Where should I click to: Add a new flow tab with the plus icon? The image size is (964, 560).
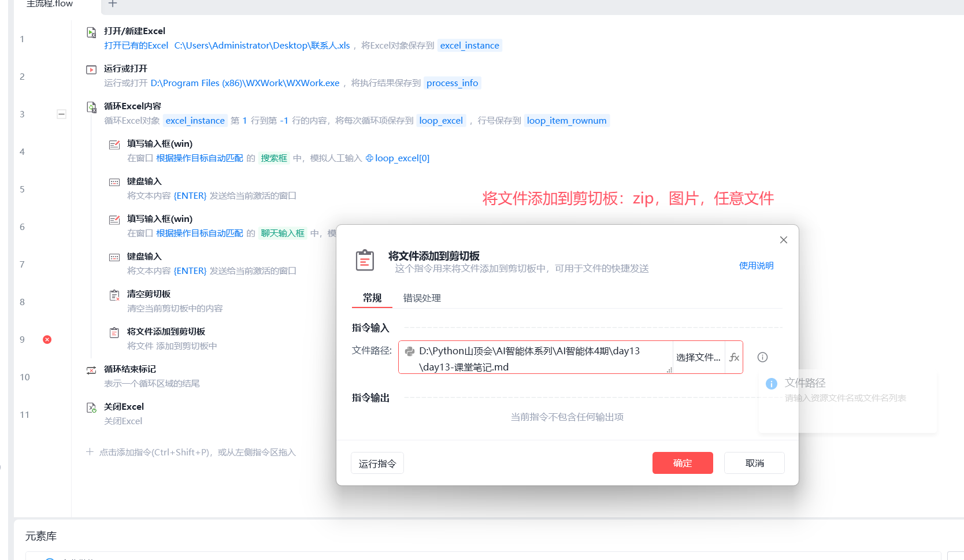coord(113,4)
